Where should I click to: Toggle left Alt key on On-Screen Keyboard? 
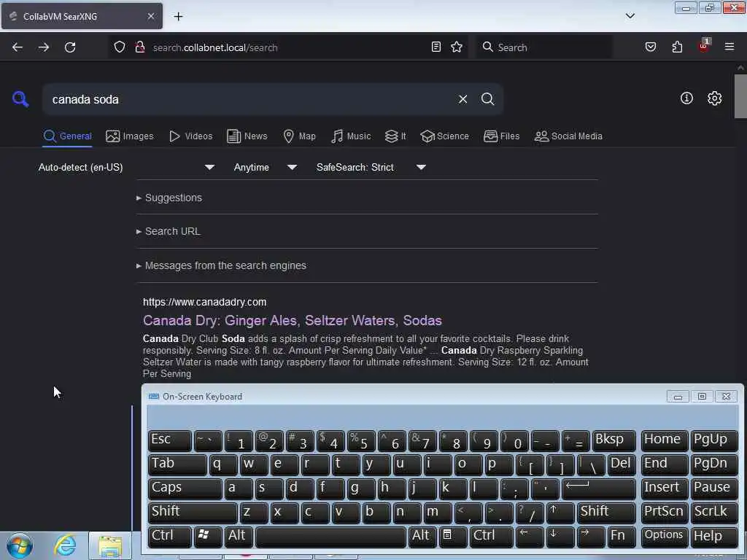(239, 536)
